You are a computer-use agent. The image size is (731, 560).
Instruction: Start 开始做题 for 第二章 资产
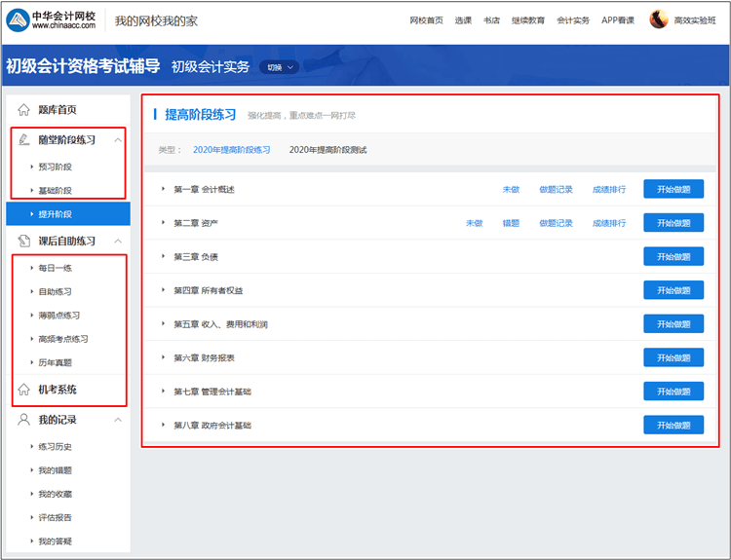pos(673,223)
